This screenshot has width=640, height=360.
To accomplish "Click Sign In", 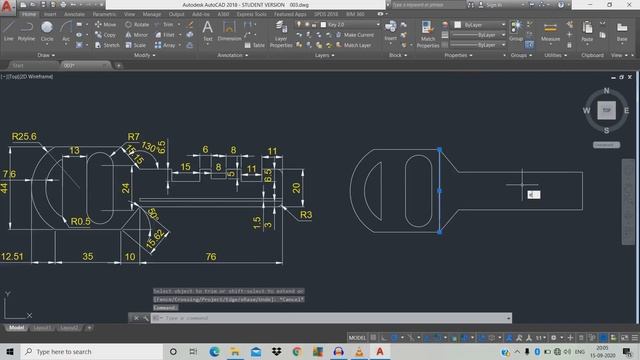I will [x=490, y=5].
